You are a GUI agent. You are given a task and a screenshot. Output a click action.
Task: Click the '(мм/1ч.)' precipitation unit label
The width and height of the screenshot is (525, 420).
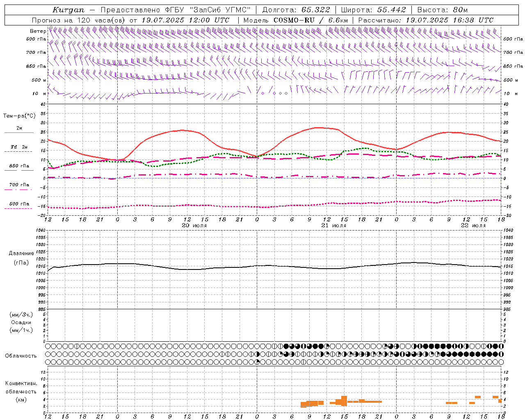(21, 330)
